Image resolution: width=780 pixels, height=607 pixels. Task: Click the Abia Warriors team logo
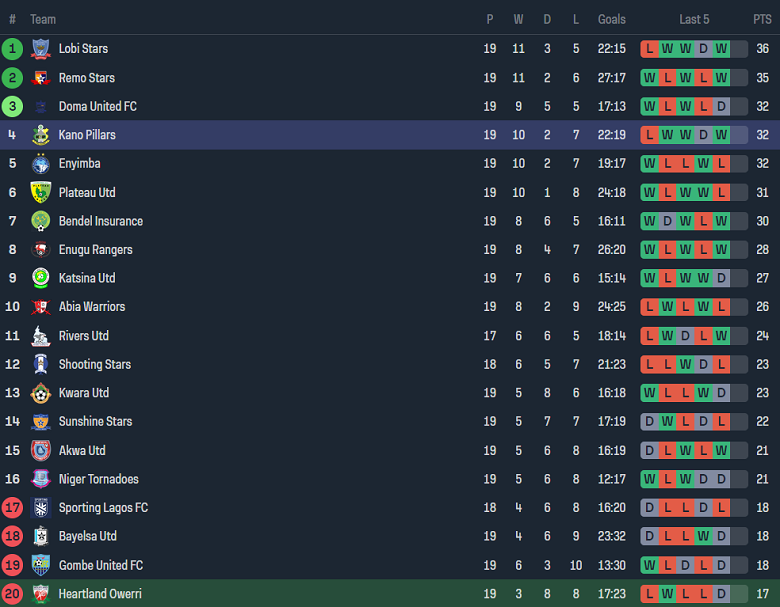(x=41, y=307)
